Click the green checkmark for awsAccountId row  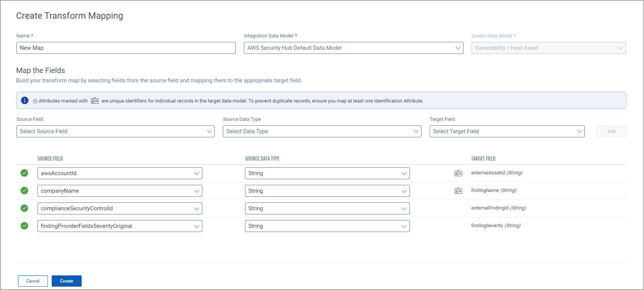[24, 173]
